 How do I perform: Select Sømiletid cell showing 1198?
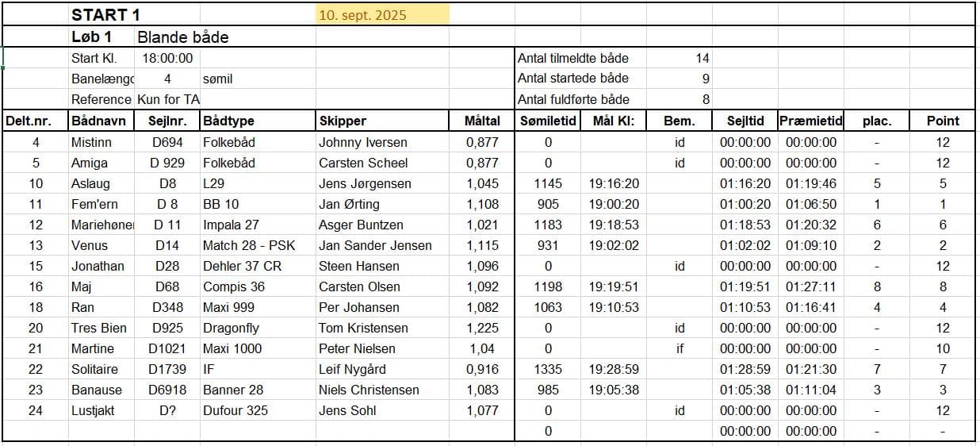(548, 286)
